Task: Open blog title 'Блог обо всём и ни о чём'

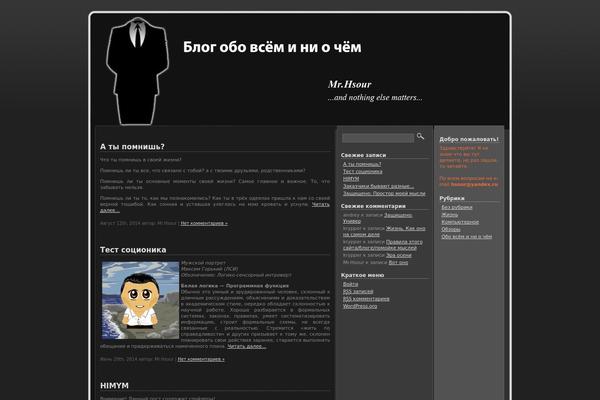Action: click(272, 47)
